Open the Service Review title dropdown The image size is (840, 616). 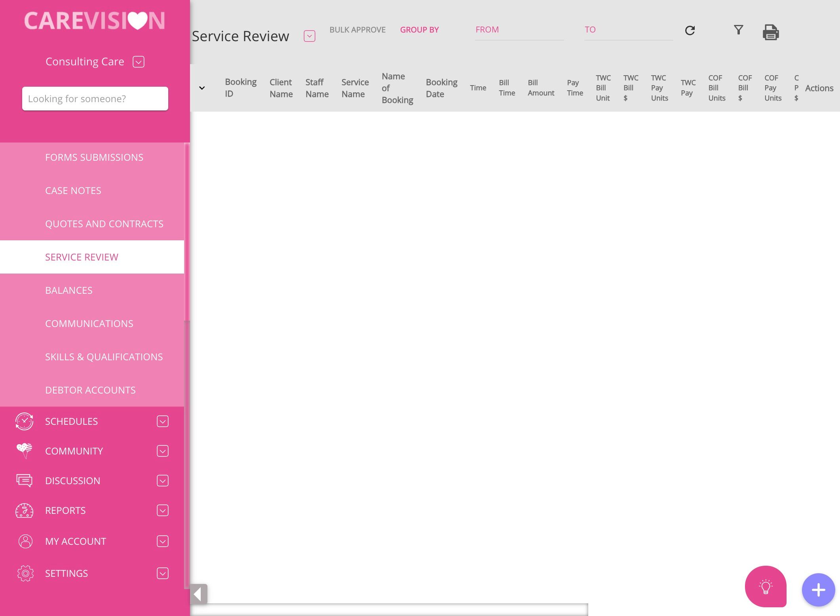pos(309,36)
